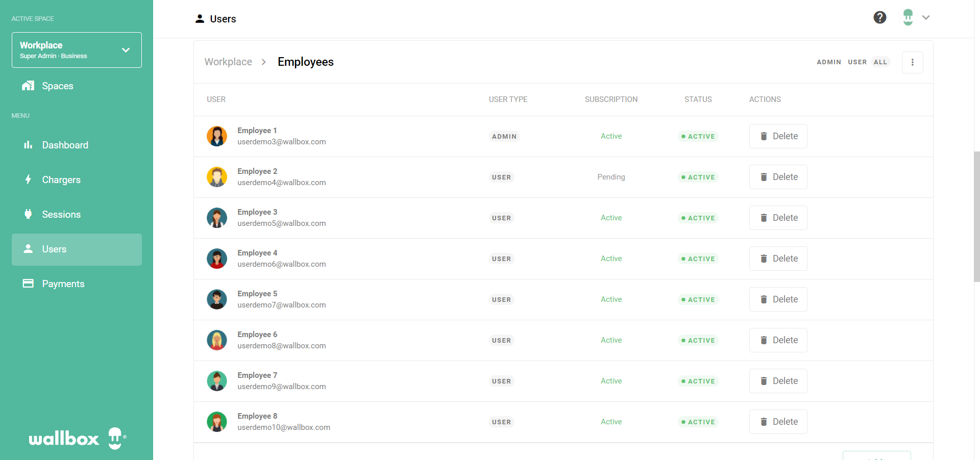The image size is (980, 460).
Task: Click the Wallbox logo in sidebar
Action: 77,439
